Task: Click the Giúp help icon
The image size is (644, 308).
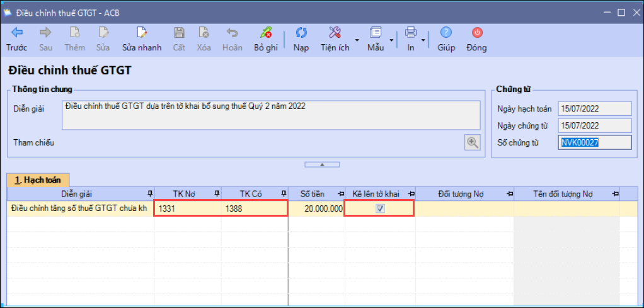Action: pyautogui.click(x=446, y=33)
